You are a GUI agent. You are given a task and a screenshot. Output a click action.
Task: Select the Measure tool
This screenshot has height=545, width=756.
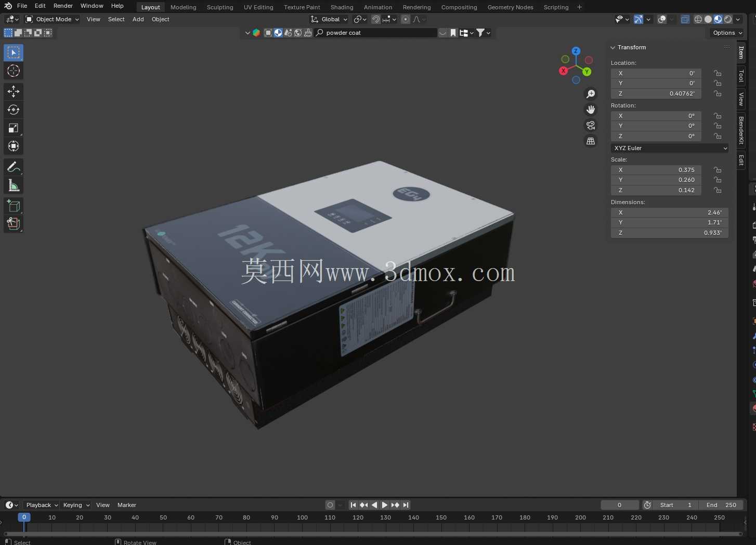[14, 185]
